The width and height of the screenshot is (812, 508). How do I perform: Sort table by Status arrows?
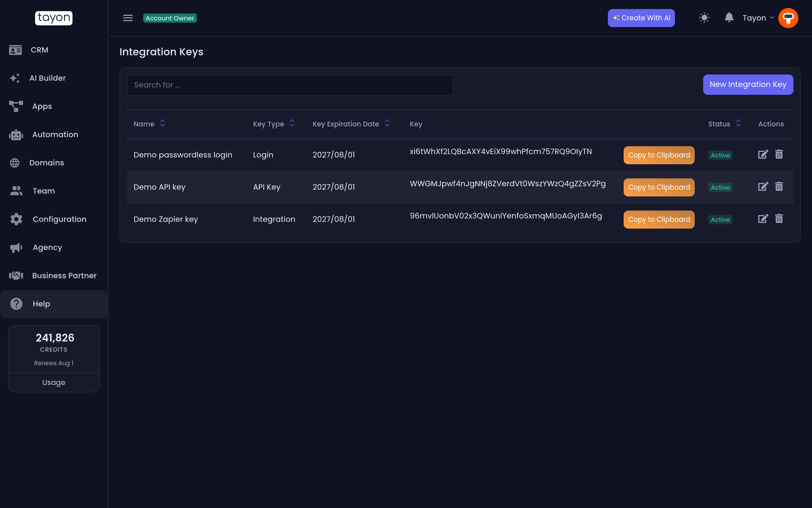click(x=738, y=123)
